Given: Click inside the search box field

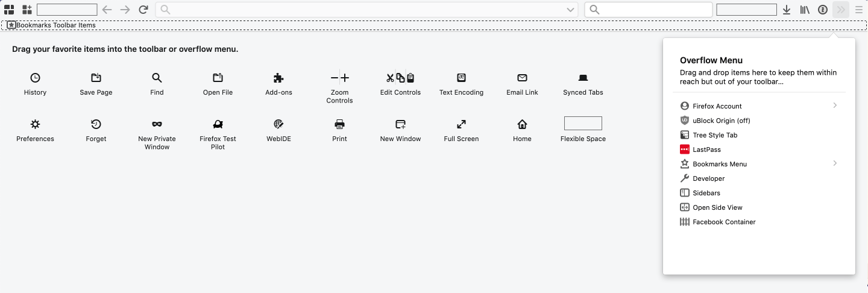Looking at the screenshot, I should click(649, 10).
